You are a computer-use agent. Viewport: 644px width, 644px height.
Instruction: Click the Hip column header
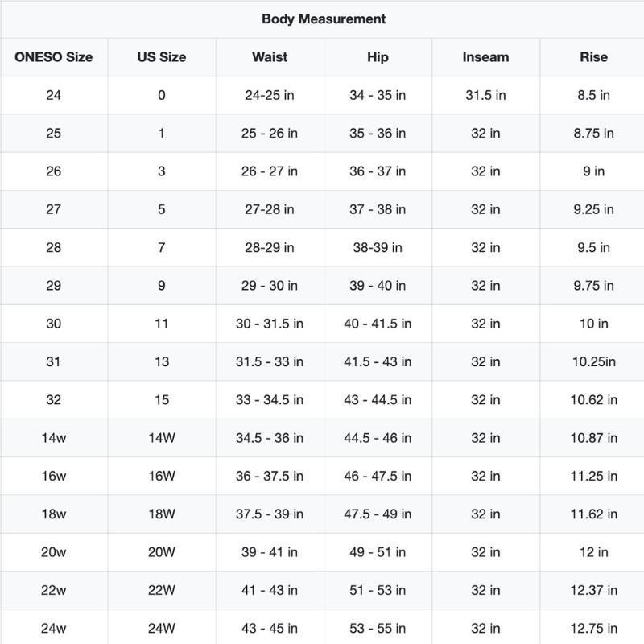tap(377, 57)
